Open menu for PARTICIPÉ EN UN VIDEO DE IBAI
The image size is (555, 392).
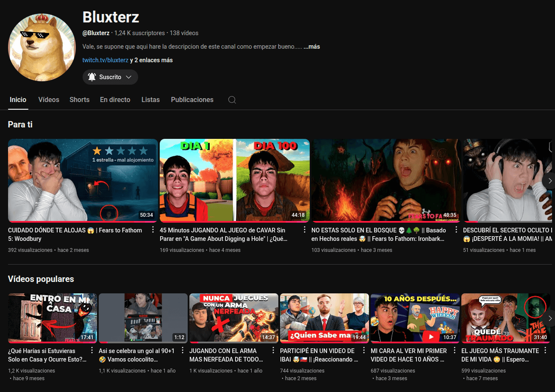(x=364, y=351)
